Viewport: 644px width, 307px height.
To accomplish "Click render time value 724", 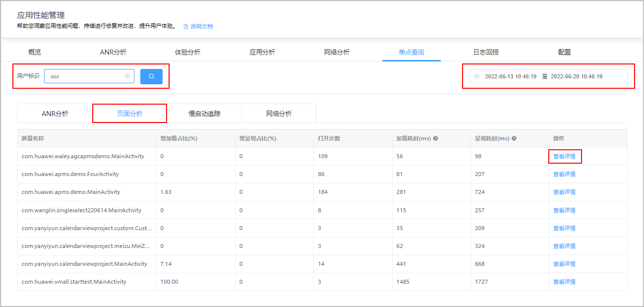I will 480,192.
